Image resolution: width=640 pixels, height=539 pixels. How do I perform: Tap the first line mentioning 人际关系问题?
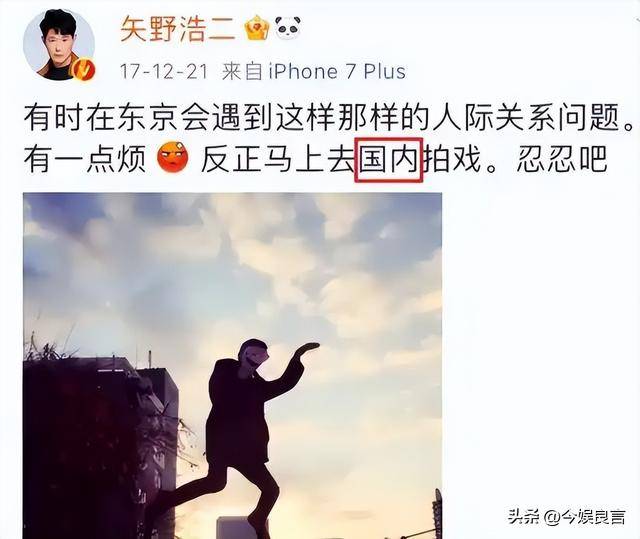click(x=330, y=118)
